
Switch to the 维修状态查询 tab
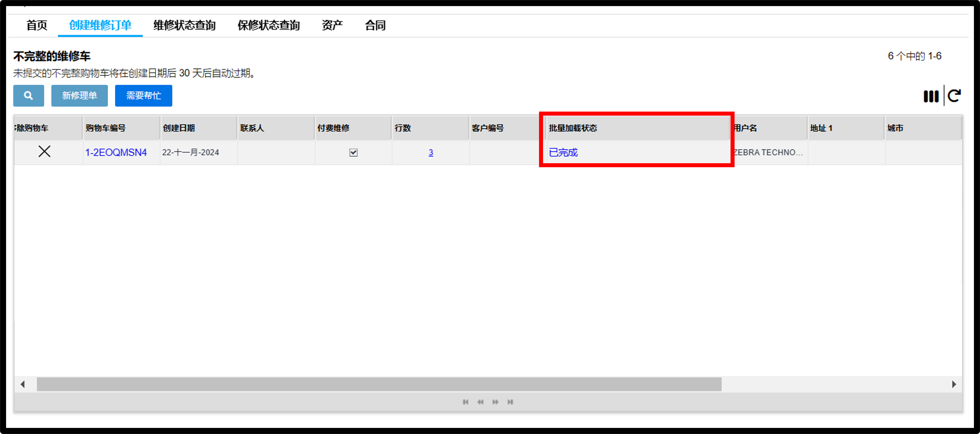(185, 26)
